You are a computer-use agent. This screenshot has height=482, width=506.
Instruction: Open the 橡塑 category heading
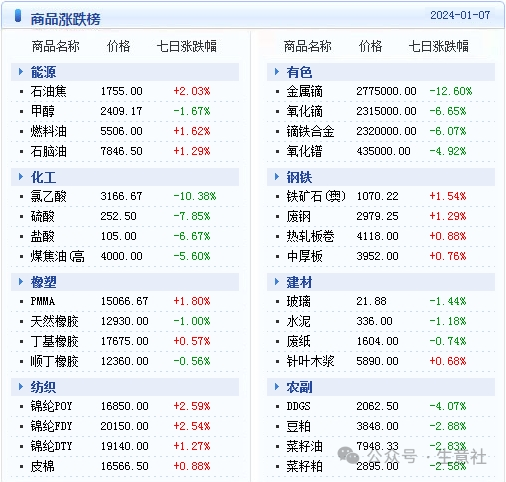[43, 282]
